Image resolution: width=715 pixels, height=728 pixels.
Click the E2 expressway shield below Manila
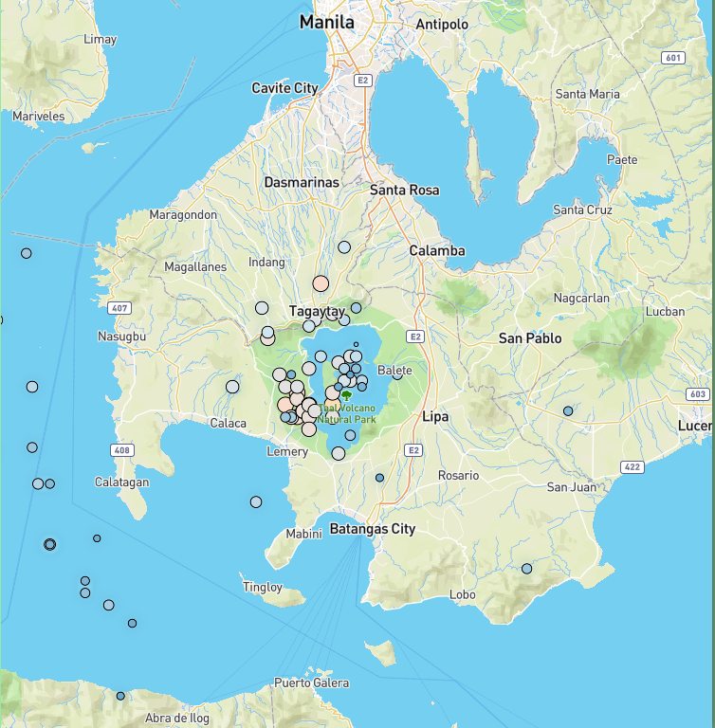point(362,81)
